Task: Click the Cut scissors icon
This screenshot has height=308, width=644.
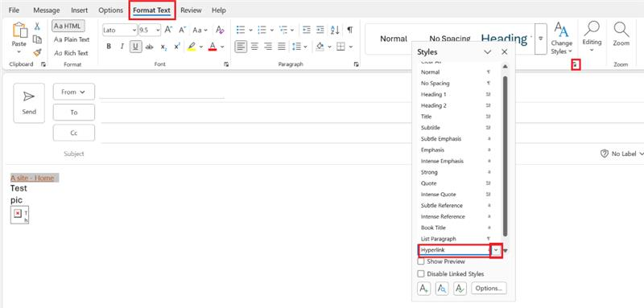Action: [37, 27]
